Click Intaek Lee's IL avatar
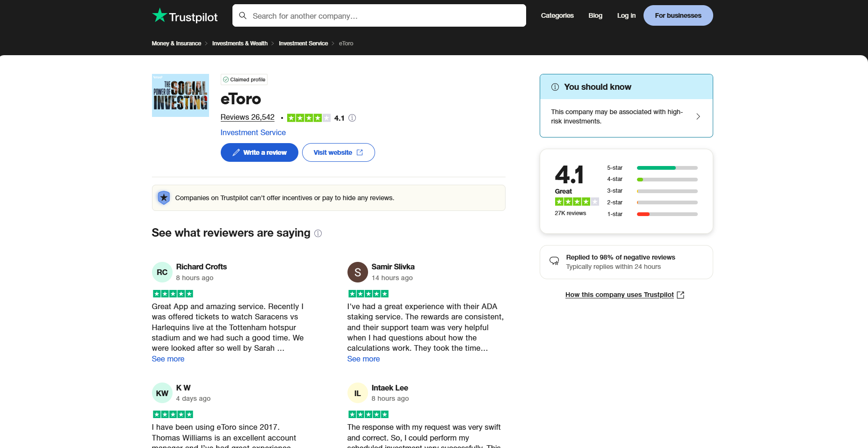The image size is (868, 448). [358, 393]
